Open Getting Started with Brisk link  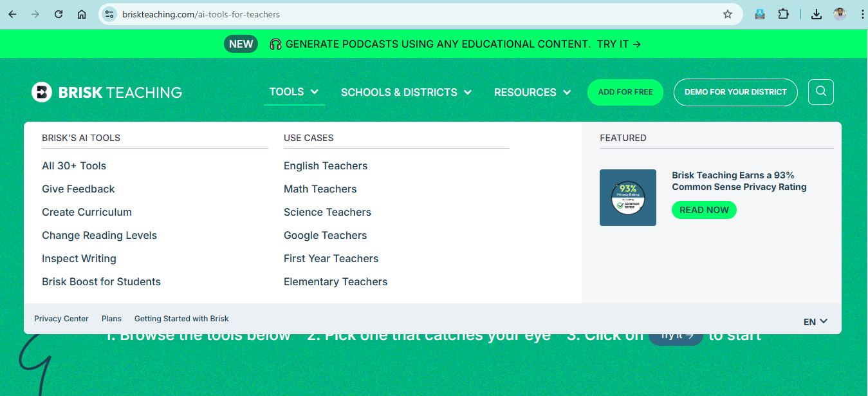tap(181, 319)
